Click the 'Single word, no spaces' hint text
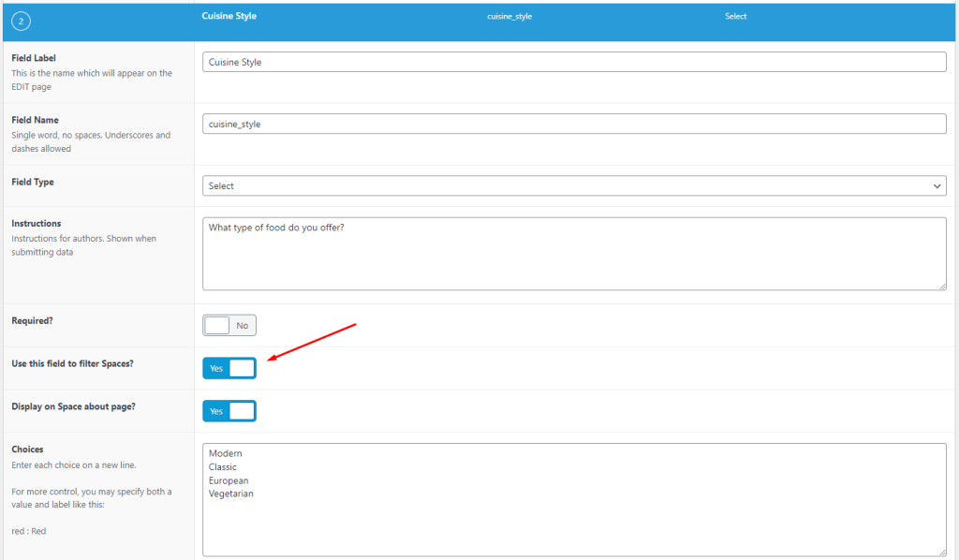Screen dimensions: 959x560 [x=91, y=141]
